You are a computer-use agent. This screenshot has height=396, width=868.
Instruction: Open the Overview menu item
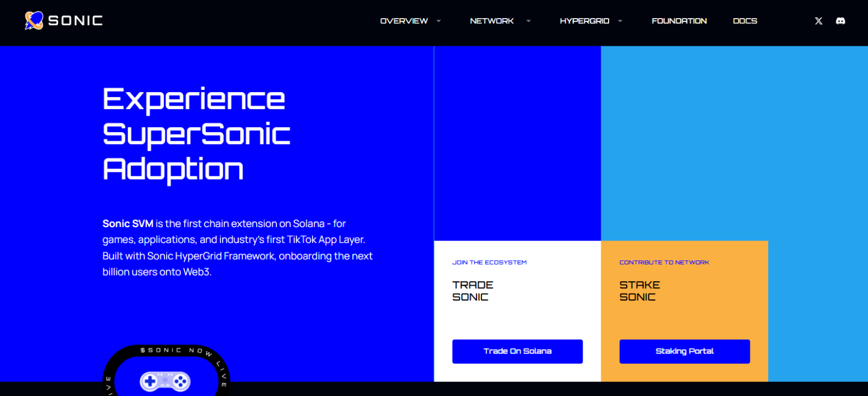point(404,21)
